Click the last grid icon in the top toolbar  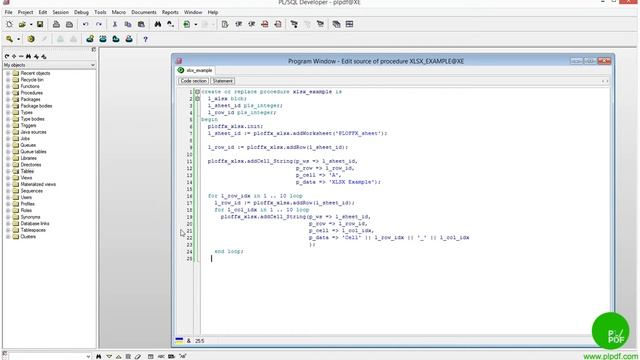pos(349,24)
